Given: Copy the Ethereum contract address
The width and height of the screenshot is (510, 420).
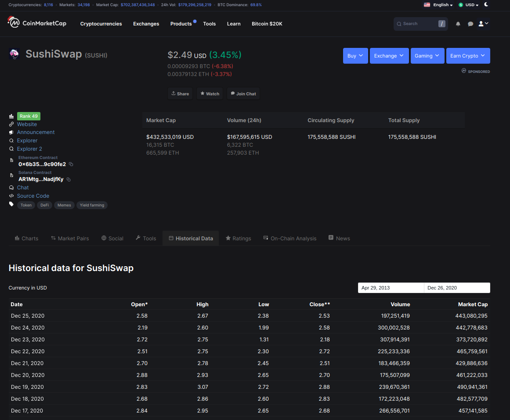Looking at the screenshot, I should [x=71, y=164].
